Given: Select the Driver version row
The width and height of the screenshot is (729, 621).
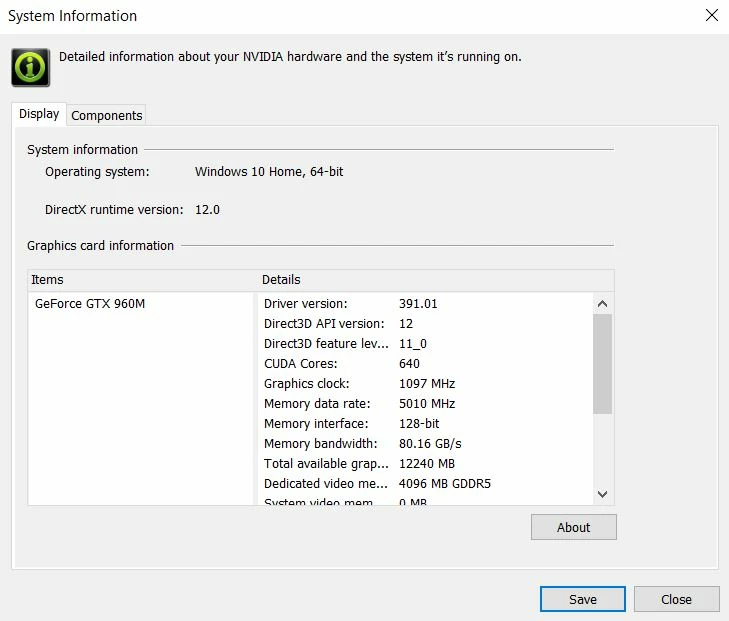Looking at the screenshot, I should point(425,304).
